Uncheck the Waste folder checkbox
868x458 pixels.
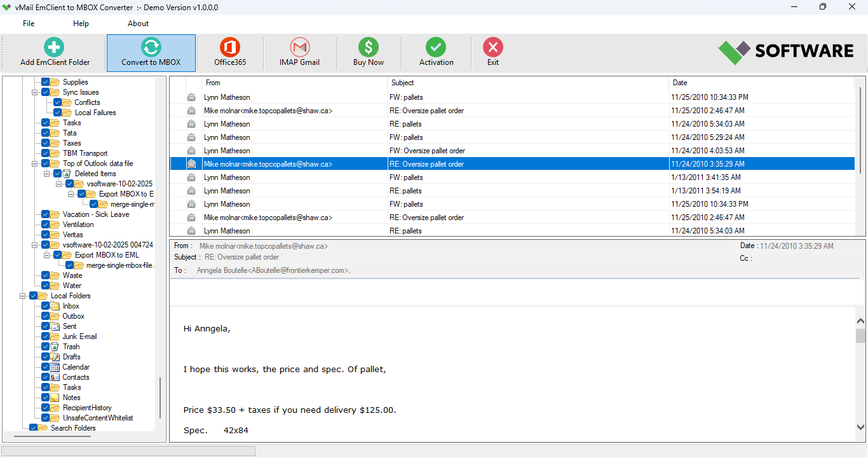pos(46,275)
